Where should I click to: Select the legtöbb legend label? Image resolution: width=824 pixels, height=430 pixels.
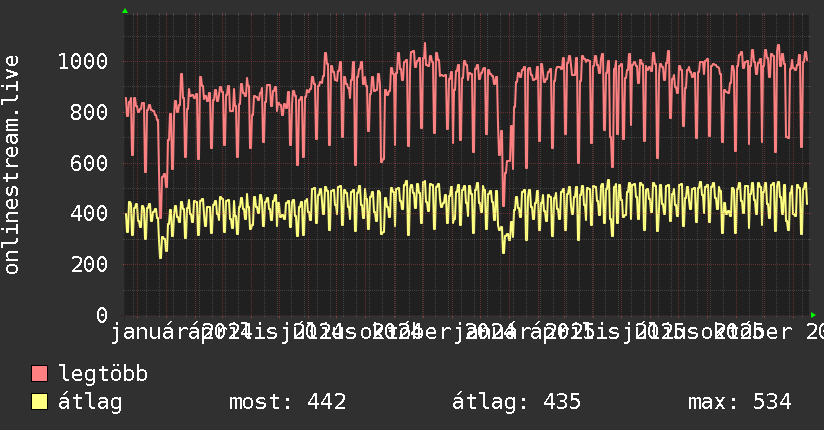tap(103, 374)
